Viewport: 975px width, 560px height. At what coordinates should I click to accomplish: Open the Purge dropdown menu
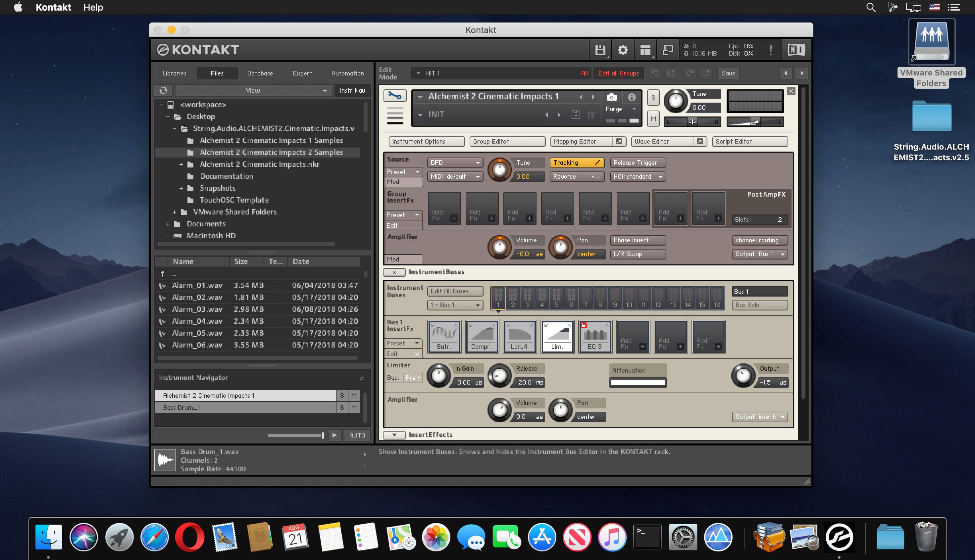pos(620,109)
